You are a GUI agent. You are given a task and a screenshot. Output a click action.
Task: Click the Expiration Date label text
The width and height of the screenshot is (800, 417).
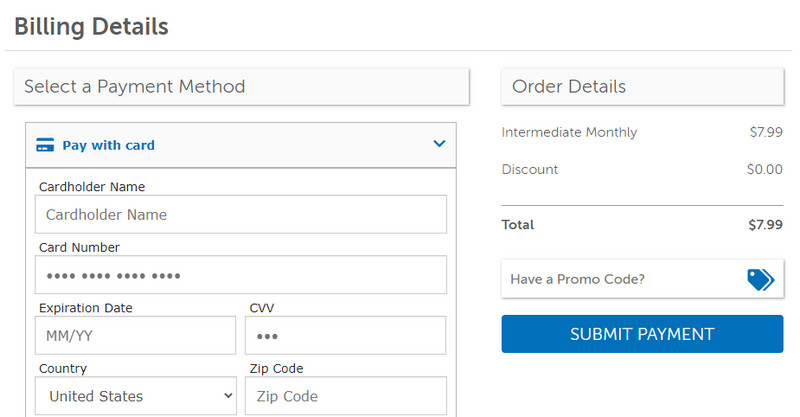tap(85, 308)
